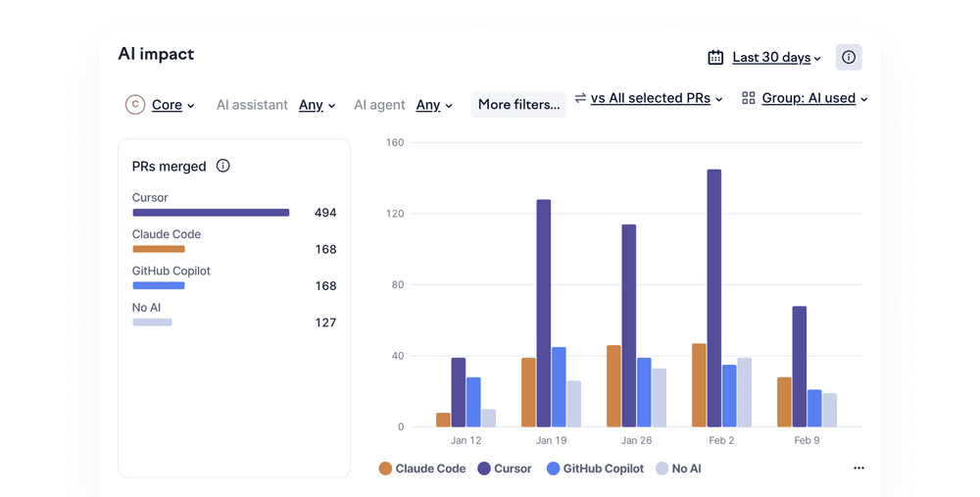Click the tallest Cursor bar for Feb 2
Screen dimensions: 980x497
point(713,294)
